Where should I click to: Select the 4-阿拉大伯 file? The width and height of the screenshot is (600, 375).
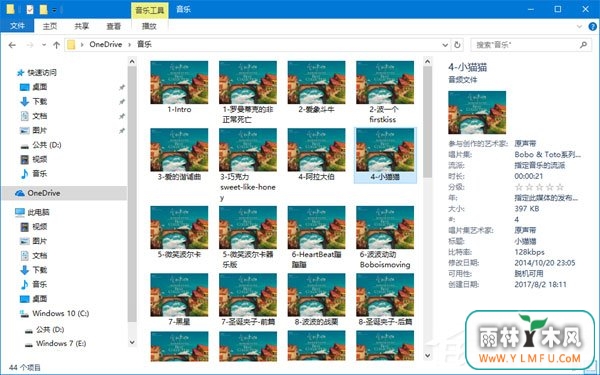point(316,155)
